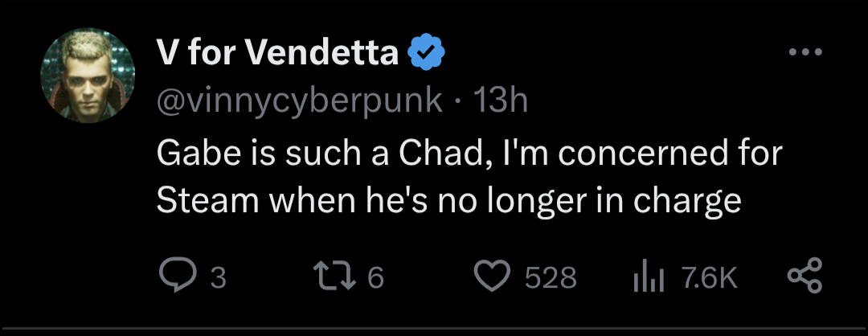Click the like count 528
Viewport: 868px width, 336px height.
click(x=551, y=277)
